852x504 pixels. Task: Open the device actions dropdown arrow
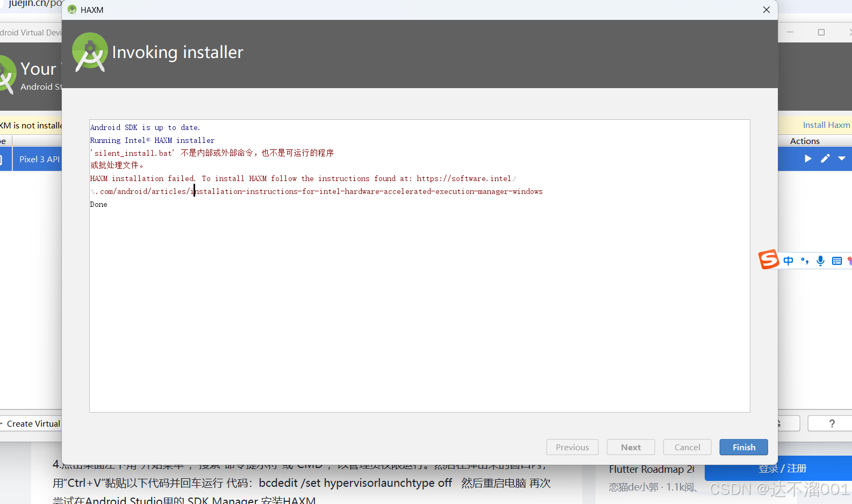pos(842,159)
